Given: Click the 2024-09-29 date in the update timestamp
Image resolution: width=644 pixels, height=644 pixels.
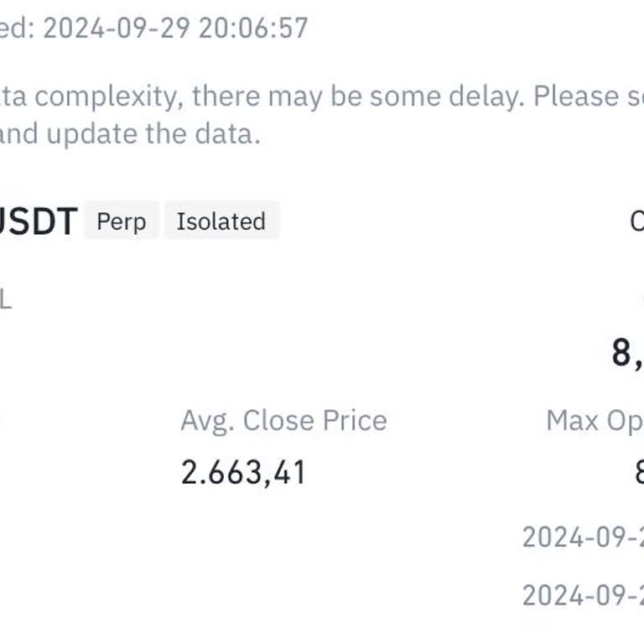Looking at the screenshot, I should (117, 28).
